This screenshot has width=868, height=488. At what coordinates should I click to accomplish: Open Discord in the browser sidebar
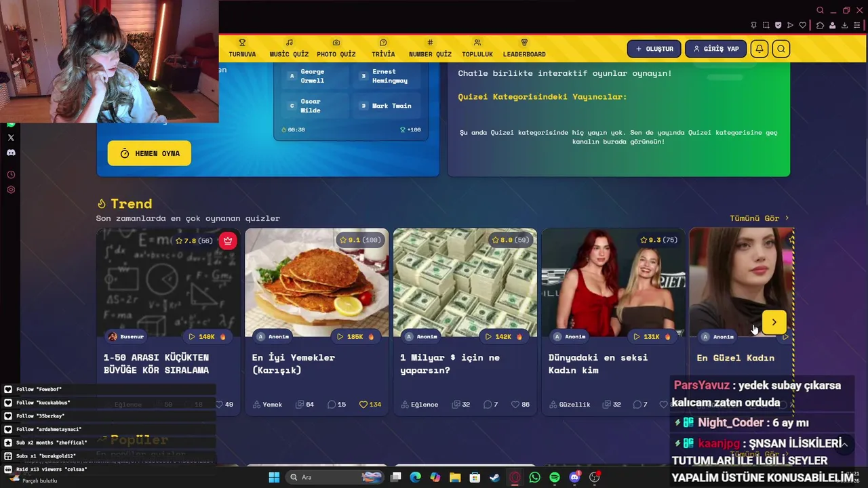click(x=11, y=152)
